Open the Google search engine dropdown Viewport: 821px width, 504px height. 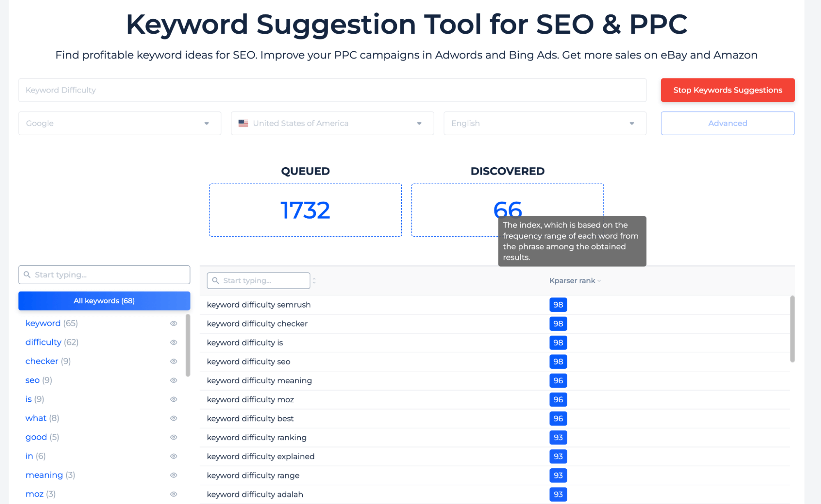click(x=117, y=123)
